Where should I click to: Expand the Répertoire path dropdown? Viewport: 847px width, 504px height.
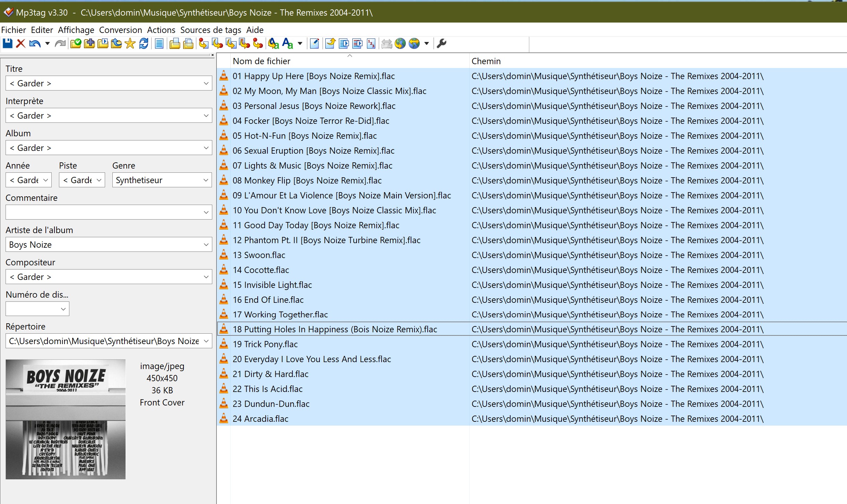206,341
